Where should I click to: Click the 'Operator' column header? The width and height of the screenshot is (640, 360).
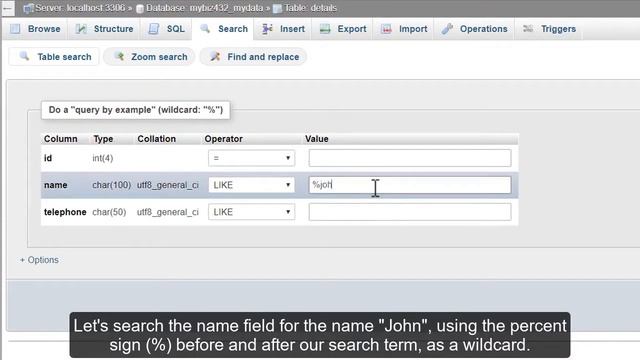224,139
